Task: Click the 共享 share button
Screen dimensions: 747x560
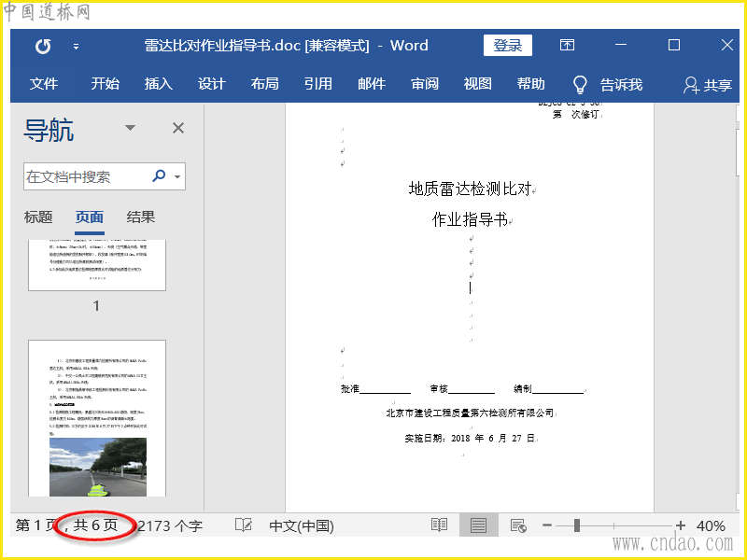Action: point(707,85)
